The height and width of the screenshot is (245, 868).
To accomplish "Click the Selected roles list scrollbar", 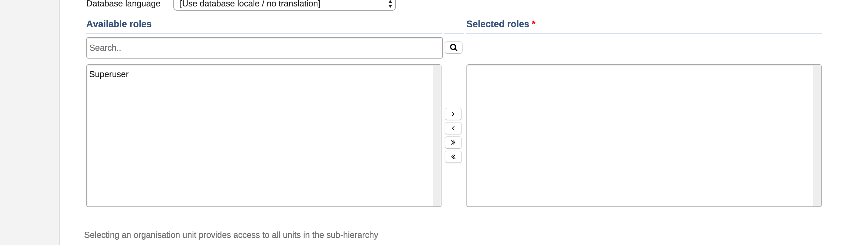I will (817, 136).
